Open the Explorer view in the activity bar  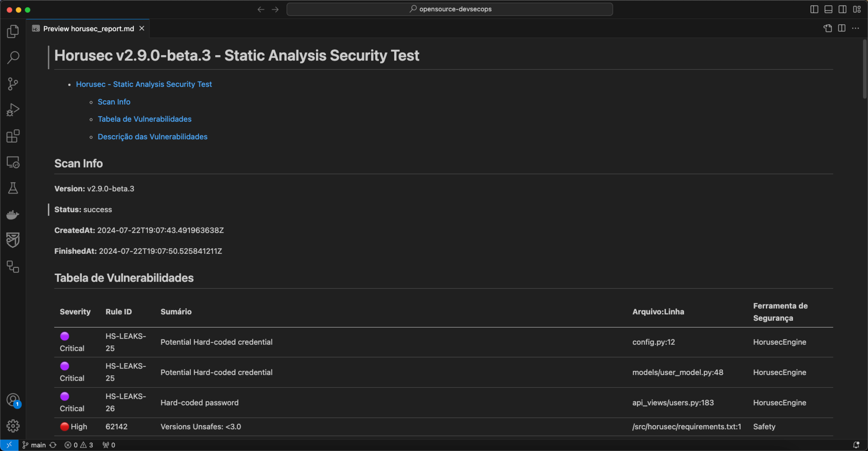click(13, 31)
